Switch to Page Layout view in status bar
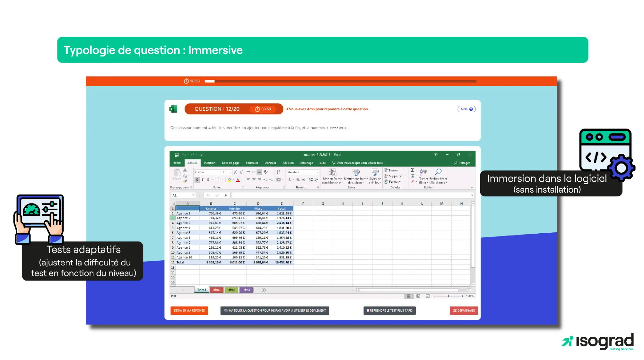This screenshot has width=644, height=360. point(418,296)
